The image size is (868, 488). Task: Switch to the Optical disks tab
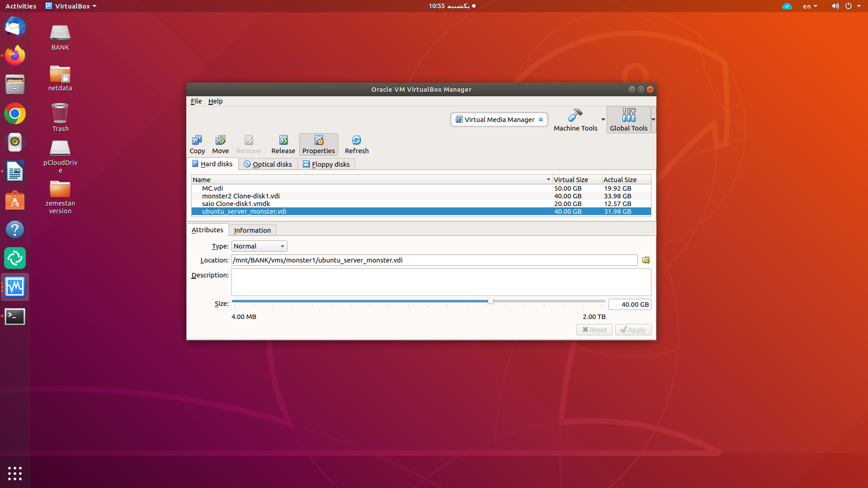(x=268, y=164)
